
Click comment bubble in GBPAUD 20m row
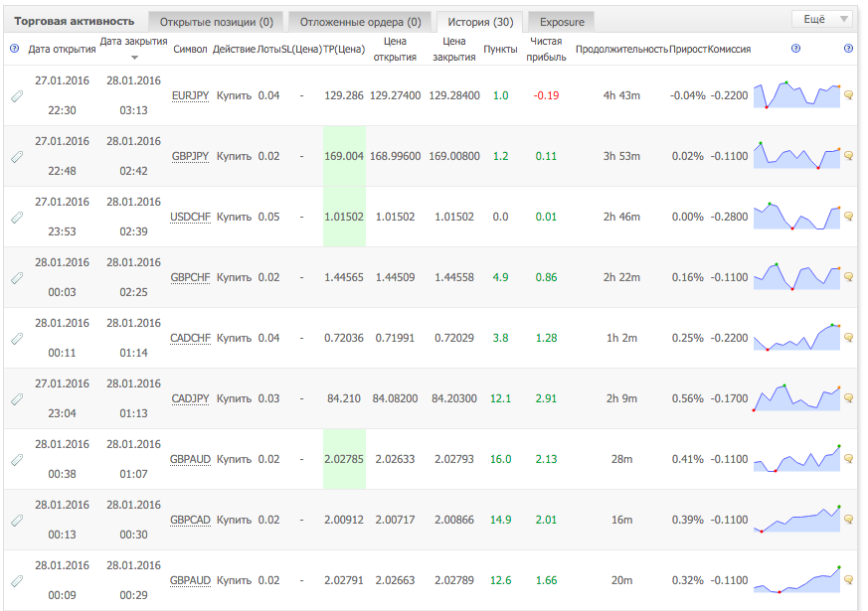(x=849, y=580)
